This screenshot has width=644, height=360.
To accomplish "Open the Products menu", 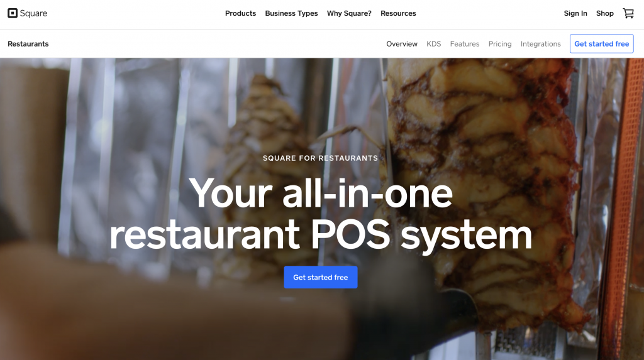I will tap(240, 13).
